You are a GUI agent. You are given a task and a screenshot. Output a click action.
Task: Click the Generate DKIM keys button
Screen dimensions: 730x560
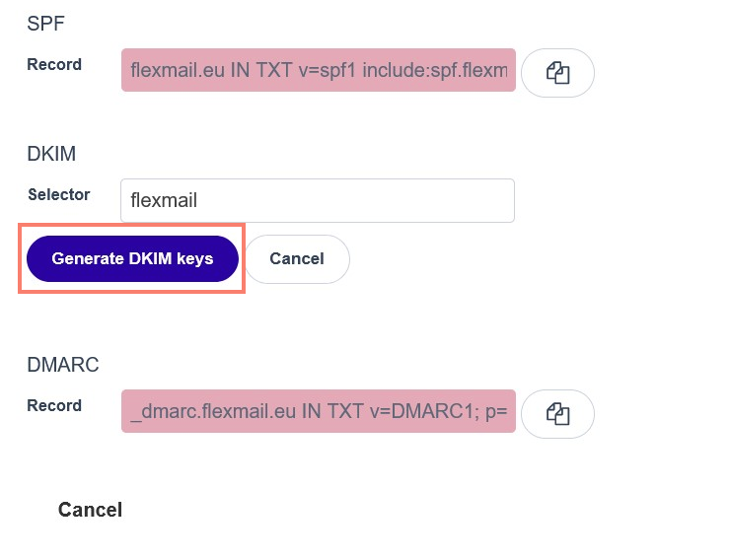click(132, 258)
